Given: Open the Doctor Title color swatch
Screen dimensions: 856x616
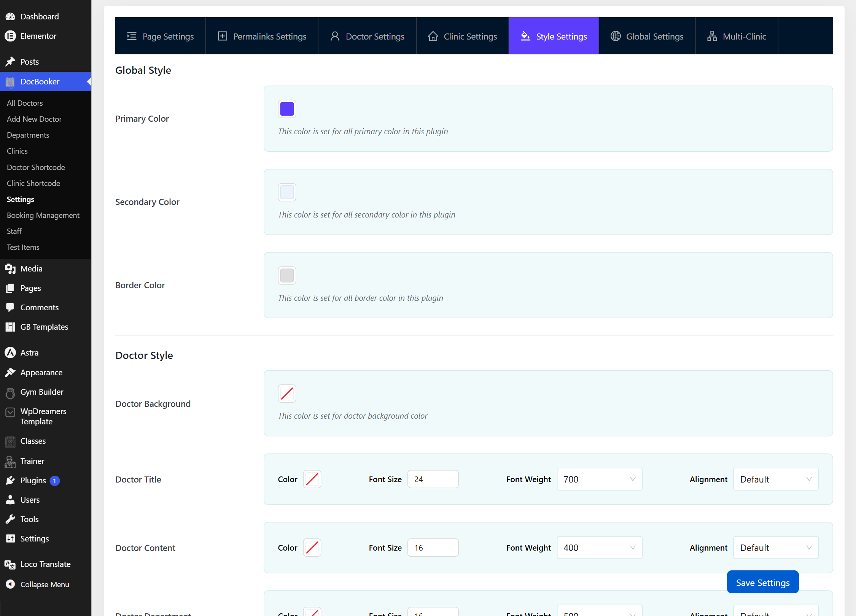Looking at the screenshot, I should (x=312, y=479).
